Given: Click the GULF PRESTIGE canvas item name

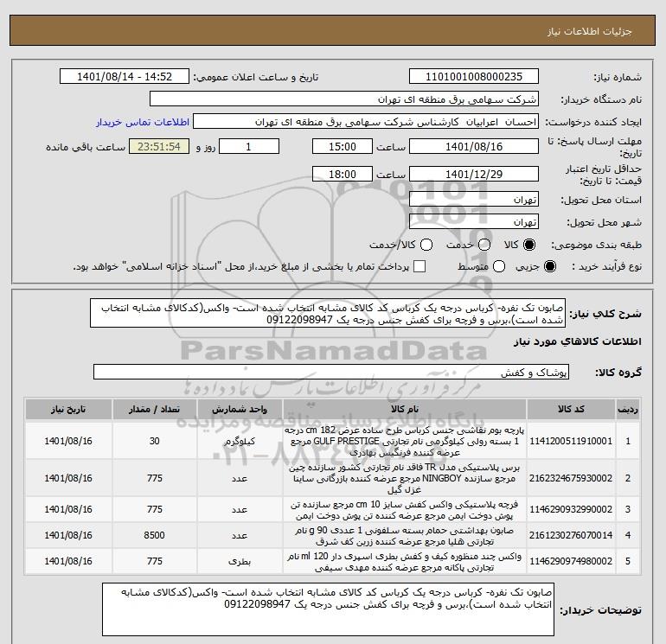Looking at the screenshot, I should tap(405, 441).
